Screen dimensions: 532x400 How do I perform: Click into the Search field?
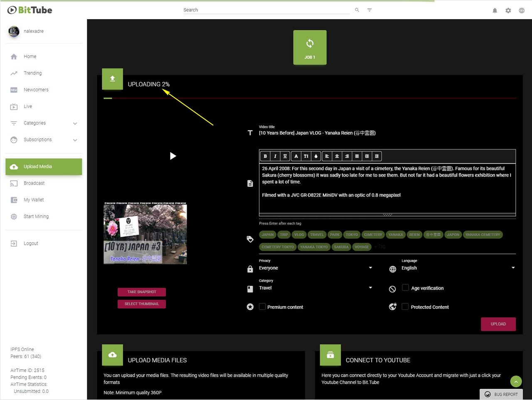pos(266,10)
